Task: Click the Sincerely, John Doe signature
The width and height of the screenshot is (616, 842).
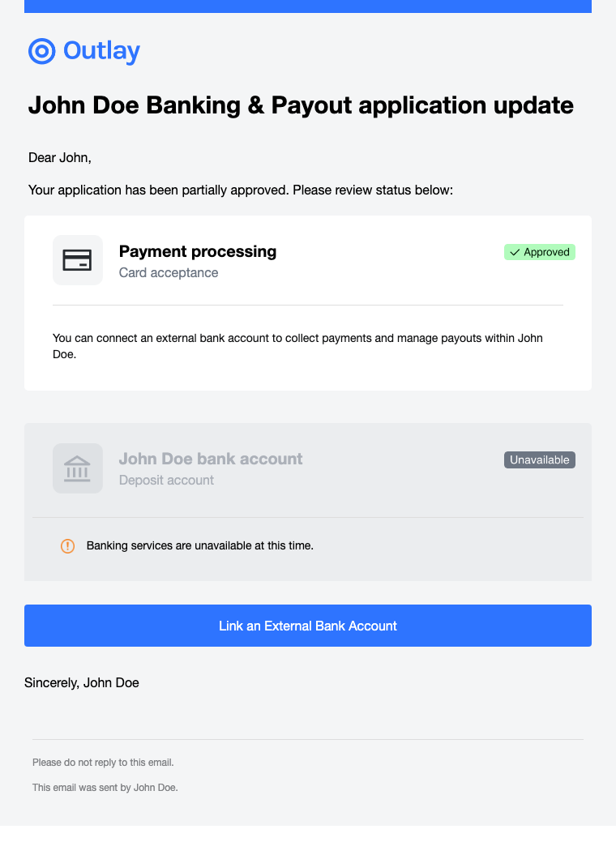Action: (82, 683)
